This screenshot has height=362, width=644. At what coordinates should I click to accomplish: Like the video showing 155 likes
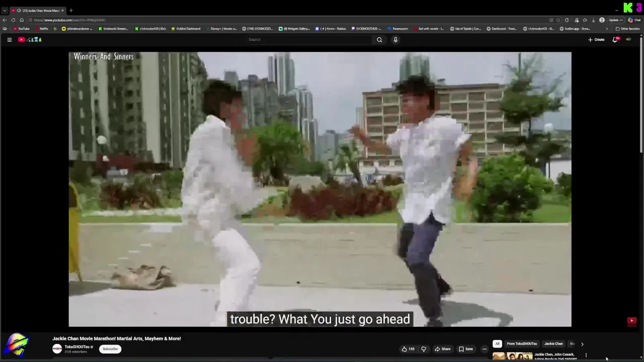click(408, 349)
